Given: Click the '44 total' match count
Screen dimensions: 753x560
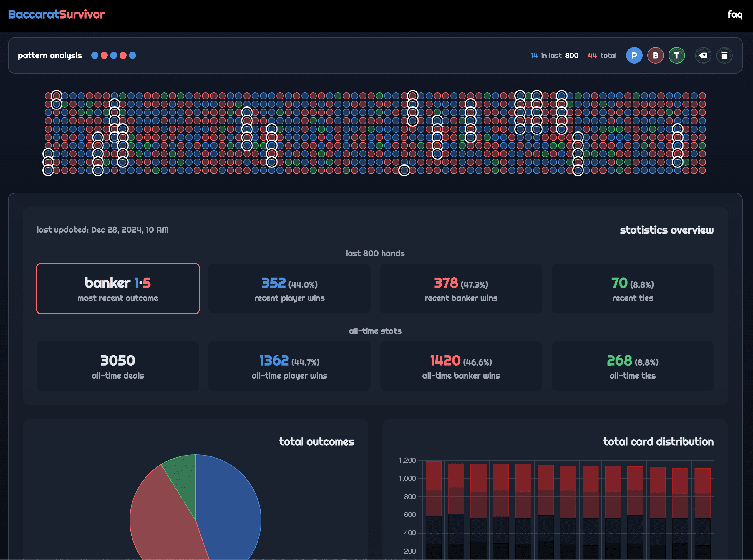Looking at the screenshot, I should pos(602,55).
